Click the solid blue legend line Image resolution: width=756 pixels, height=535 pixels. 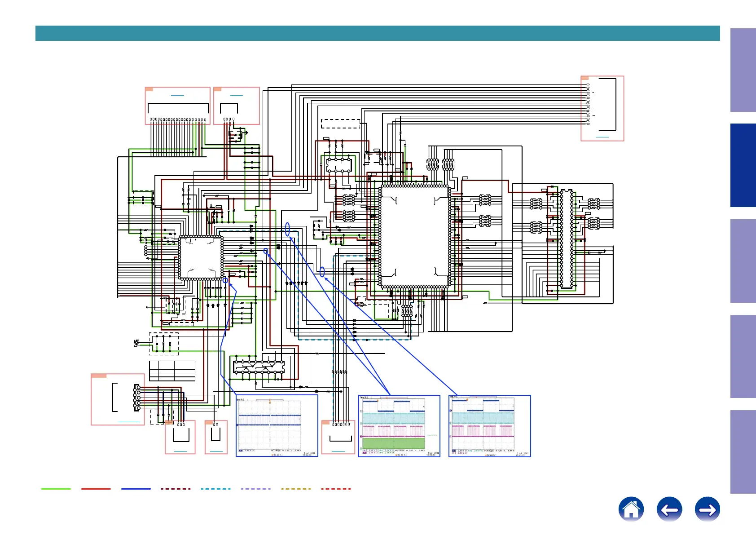136,489
